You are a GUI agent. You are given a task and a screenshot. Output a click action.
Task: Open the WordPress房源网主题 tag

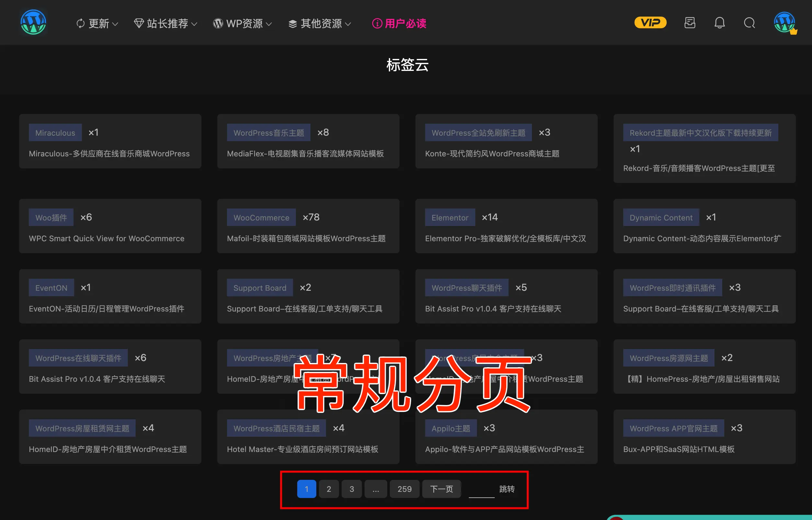(x=669, y=357)
